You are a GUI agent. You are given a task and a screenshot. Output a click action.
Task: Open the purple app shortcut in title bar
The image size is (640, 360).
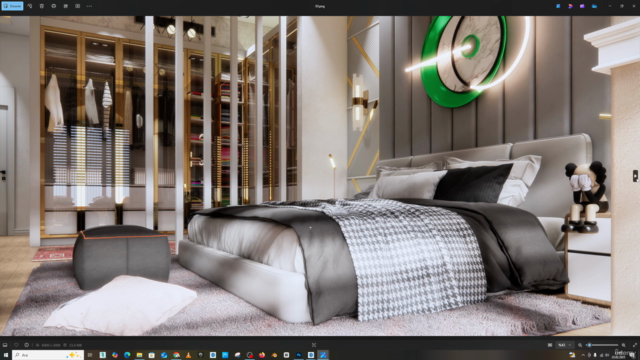click(x=582, y=6)
